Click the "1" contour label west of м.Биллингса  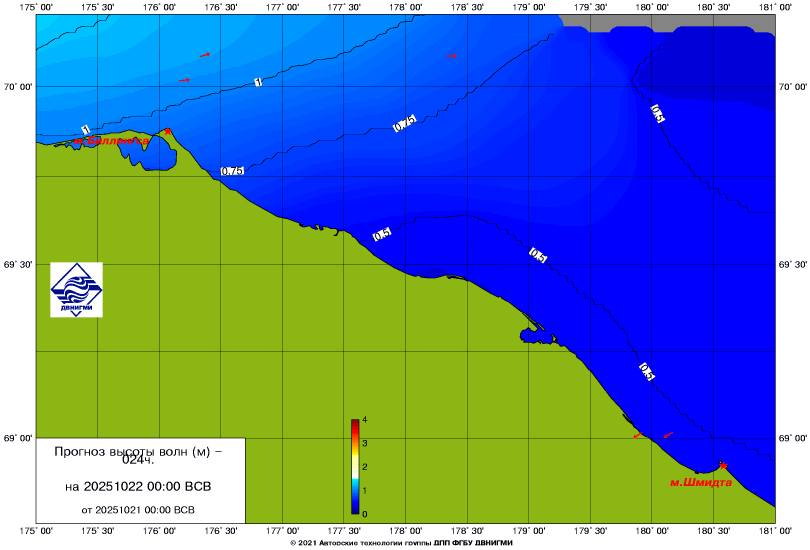click(x=85, y=130)
